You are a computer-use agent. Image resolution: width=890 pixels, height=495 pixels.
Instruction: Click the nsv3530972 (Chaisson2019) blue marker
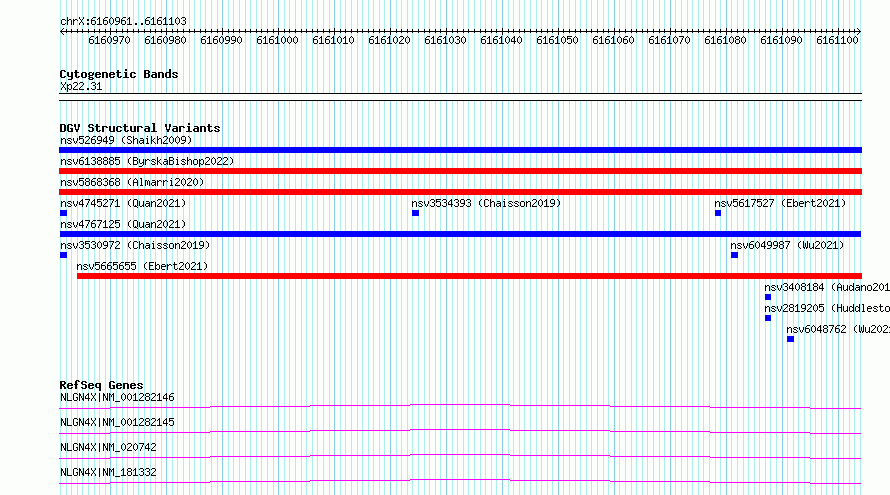[x=64, y=255]
